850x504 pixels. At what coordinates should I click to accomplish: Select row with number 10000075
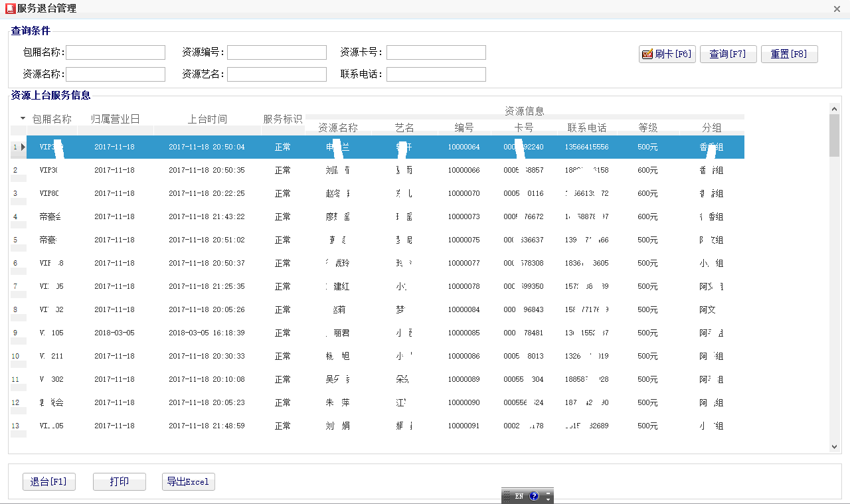pyautogui.click(x=377, y=240)
